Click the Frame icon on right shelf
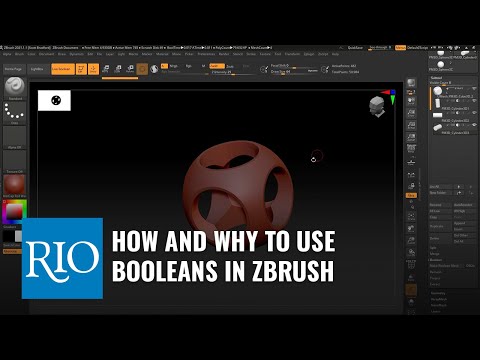Viewport: 480px width, 360px height. tap(411, 217)
